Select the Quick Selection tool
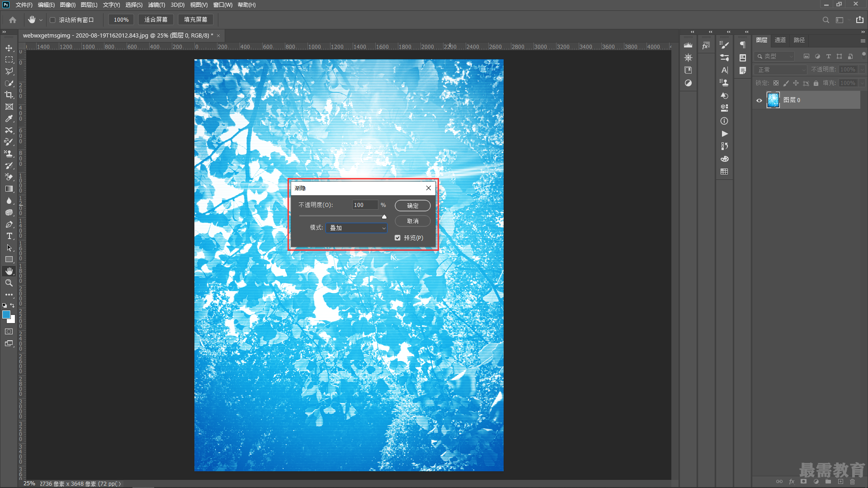Image resolution: width=868 pixels, height=488 pixels. (x=9, y=83)
